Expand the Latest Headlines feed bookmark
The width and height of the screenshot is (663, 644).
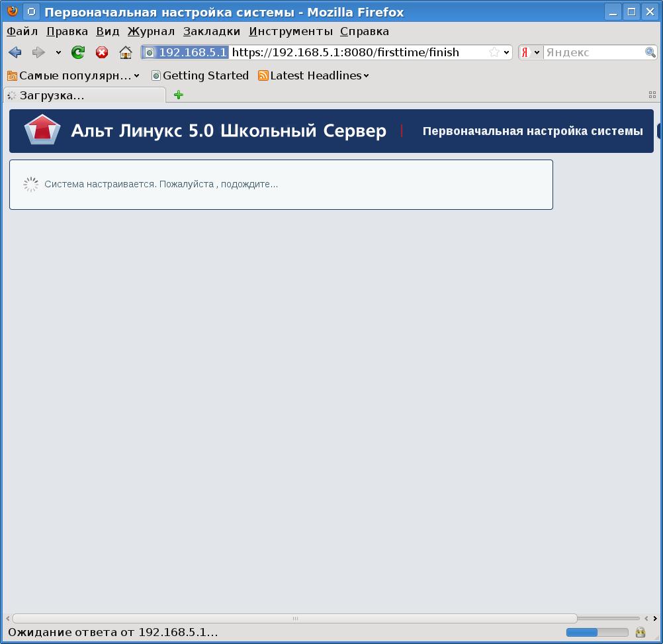tap(314, 75)
